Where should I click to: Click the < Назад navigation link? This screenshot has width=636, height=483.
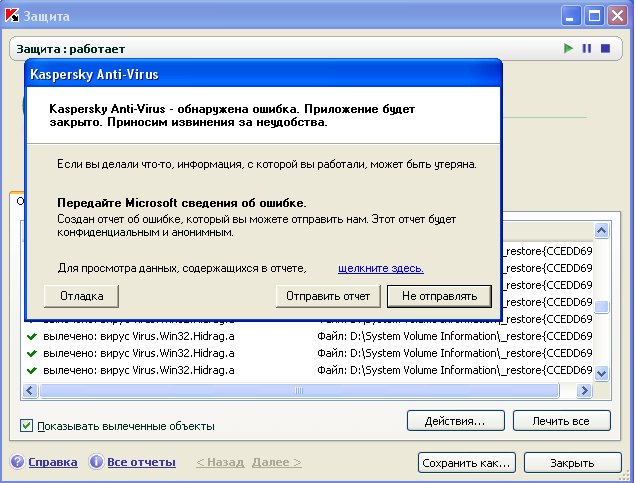coord(220,462)
